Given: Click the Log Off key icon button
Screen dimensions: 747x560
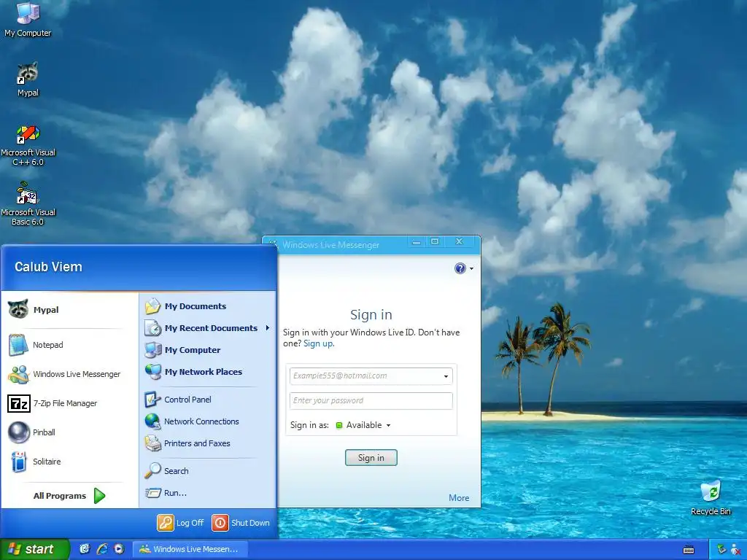Looking at the screenshot, I should point(166,523).
